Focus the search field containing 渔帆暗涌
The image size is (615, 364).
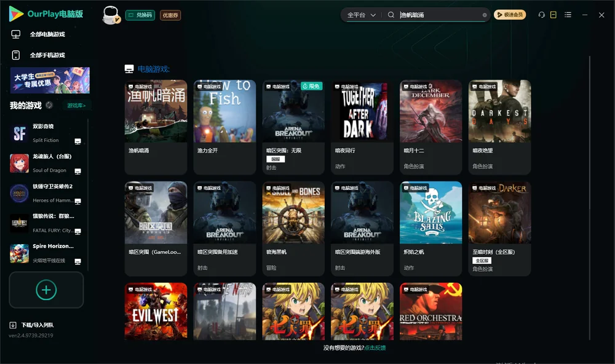coord(439,15)
